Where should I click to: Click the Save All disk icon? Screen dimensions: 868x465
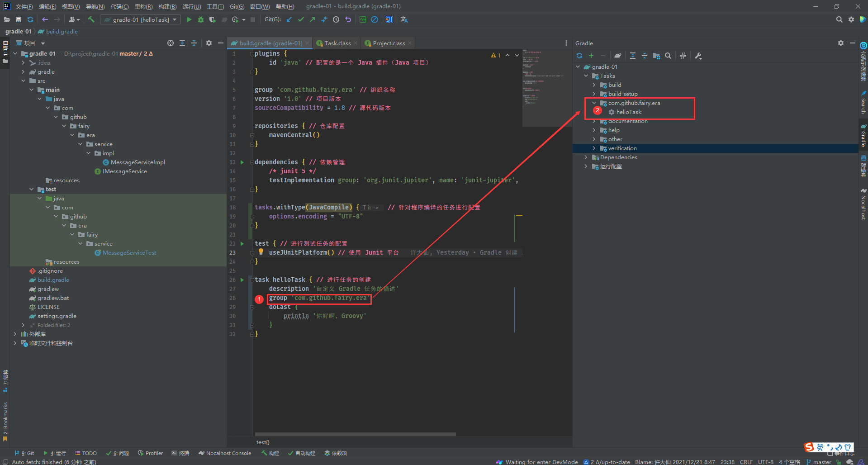tap(19, 19)
